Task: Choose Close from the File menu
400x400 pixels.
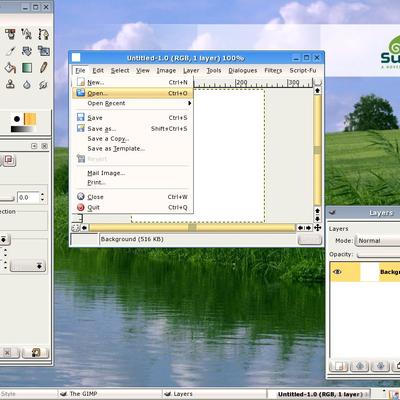Action: click(132, 197)
